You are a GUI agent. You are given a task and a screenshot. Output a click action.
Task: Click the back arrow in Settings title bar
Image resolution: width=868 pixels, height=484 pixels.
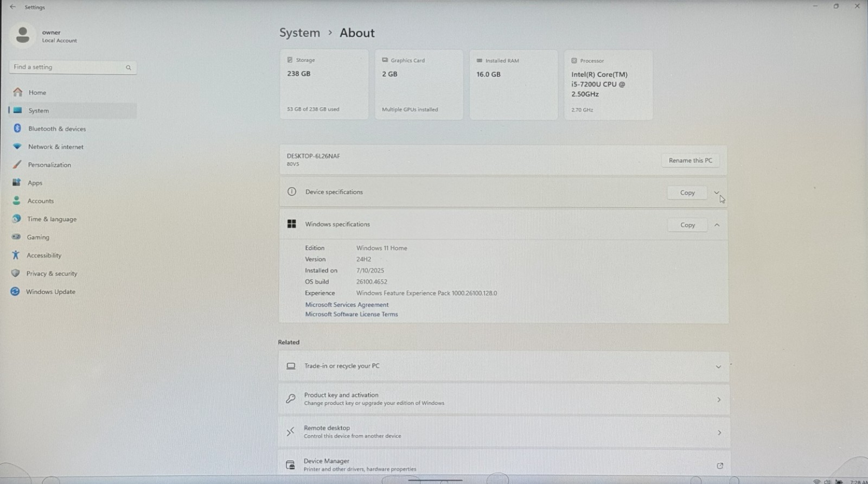pyautogui.click(x=12, y=7)
